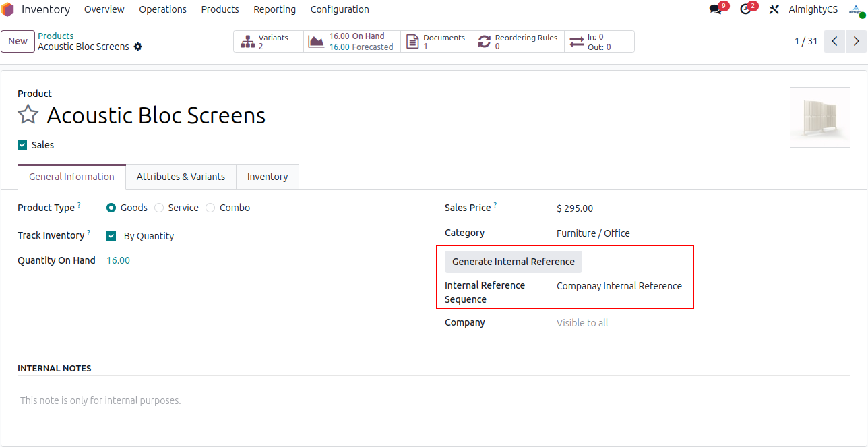Open the messages chat icon
Screen dimensions: 868x447
(x=716, y=9)
